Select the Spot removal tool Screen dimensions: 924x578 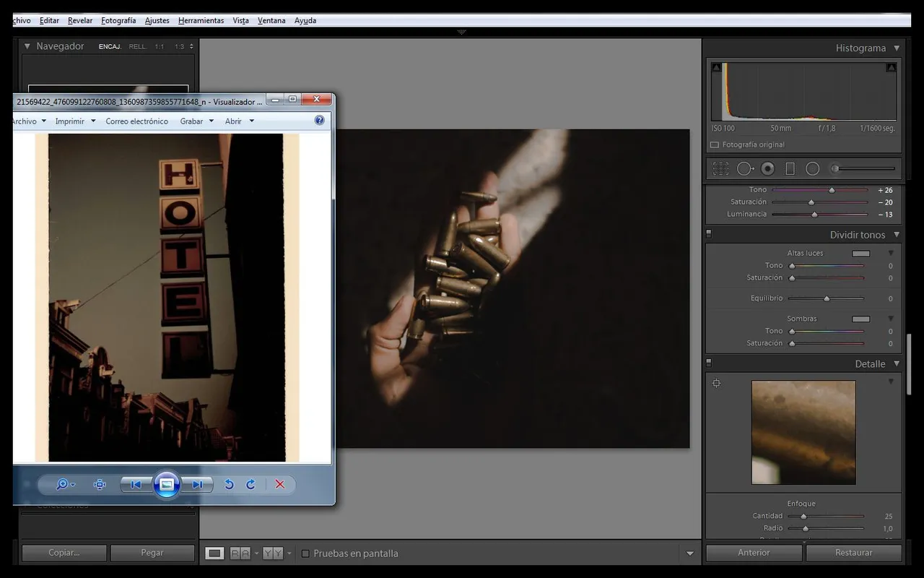point(745,168)
